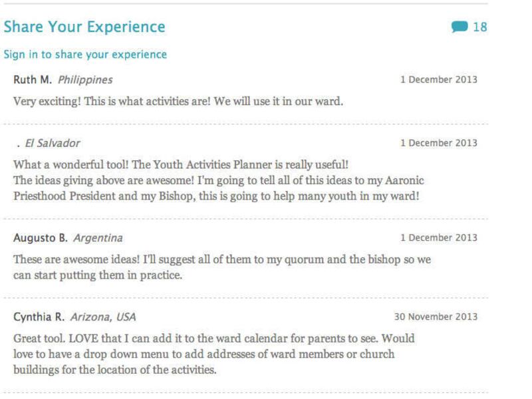Click the comment count number 18
Viewport: 532px width, 399px height.
coord(479,27)
